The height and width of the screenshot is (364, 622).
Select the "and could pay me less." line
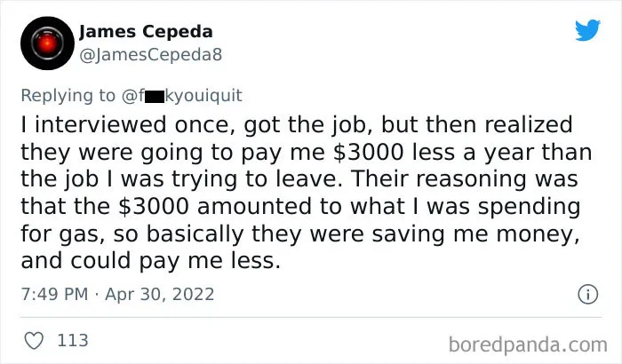point(151,261)
